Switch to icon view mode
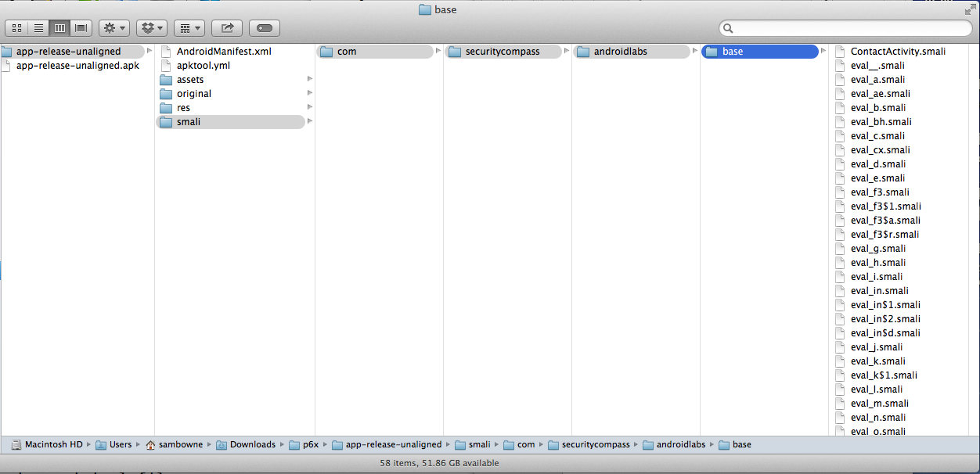This screenshot has height=474, width=980. click(x=16, y=28)
